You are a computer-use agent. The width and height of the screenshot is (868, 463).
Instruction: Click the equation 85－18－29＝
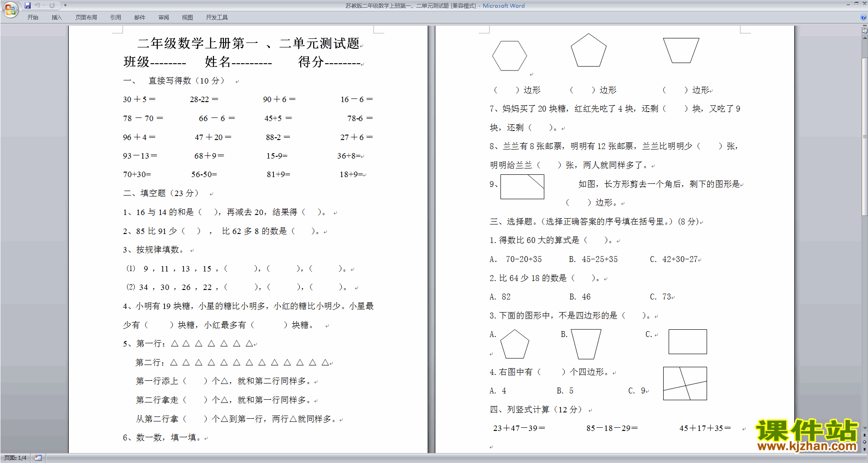(612, 428)
